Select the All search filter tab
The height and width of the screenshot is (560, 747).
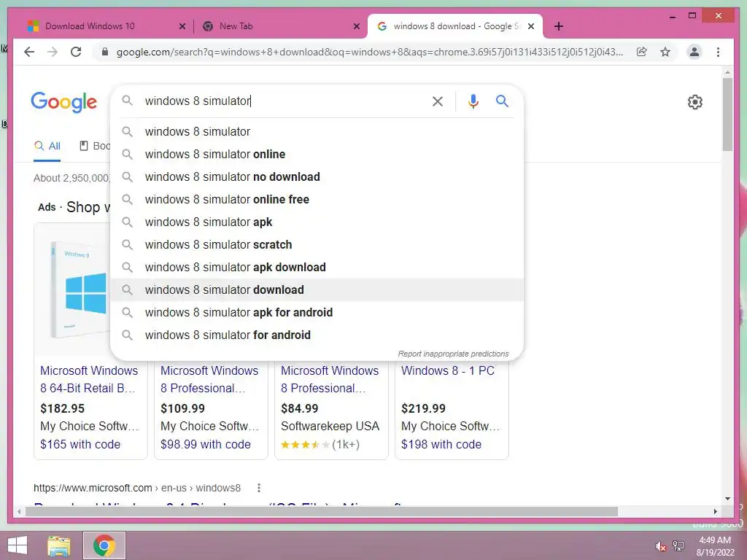(x=47, y=146)
